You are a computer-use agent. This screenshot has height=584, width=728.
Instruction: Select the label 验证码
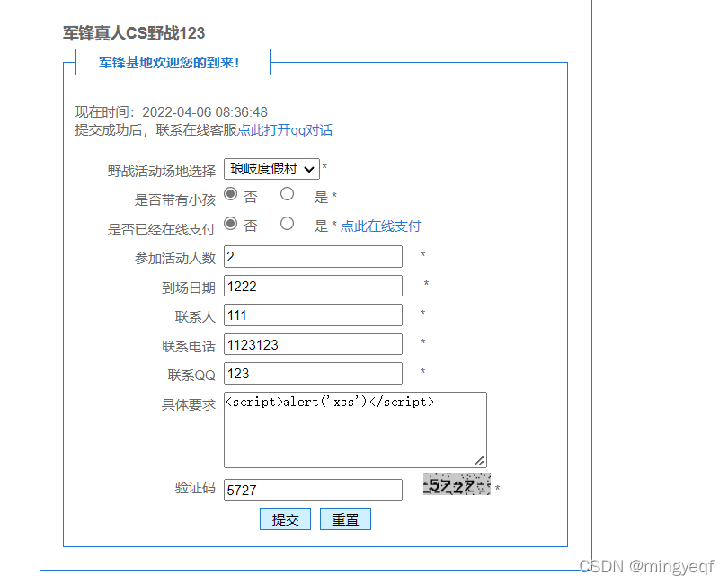[x=195, y=488]
